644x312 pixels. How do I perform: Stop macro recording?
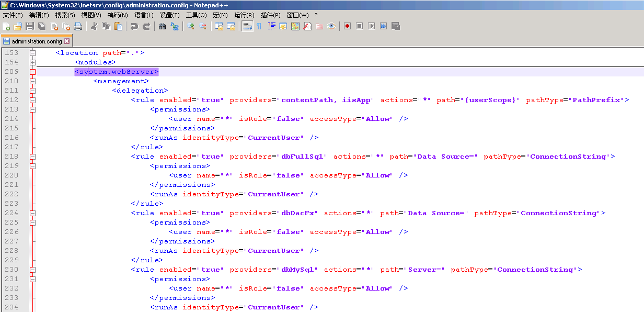[x=360, y=26]
